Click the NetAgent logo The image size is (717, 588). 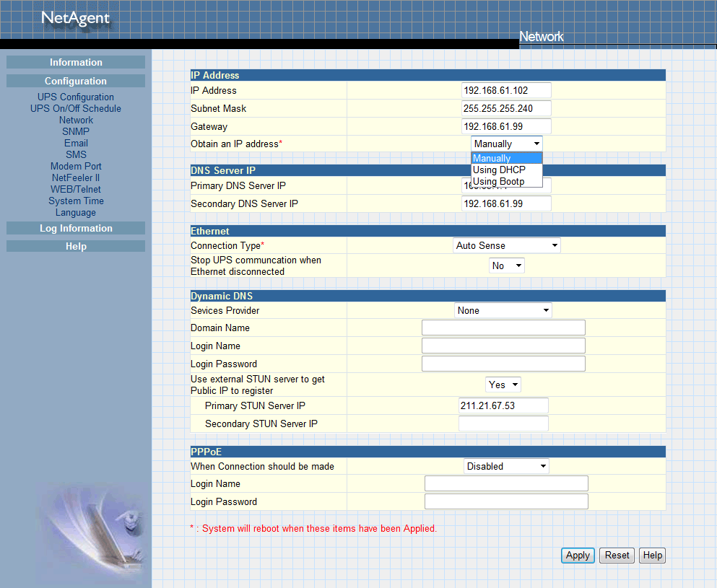75,18
